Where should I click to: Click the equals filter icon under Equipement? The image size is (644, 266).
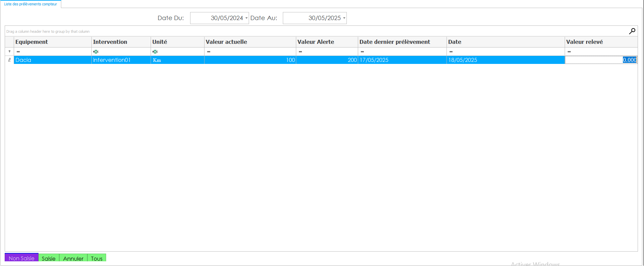(18, 52)
